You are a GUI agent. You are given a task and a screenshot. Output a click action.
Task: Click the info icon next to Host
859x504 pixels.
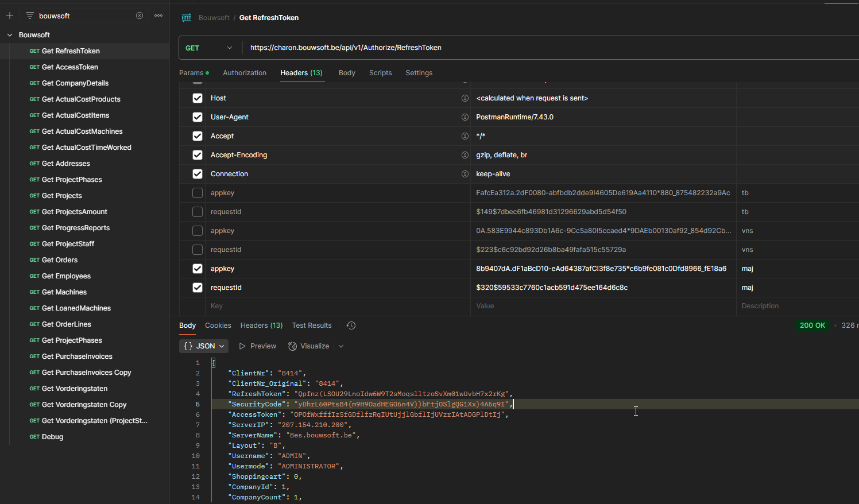465,98
